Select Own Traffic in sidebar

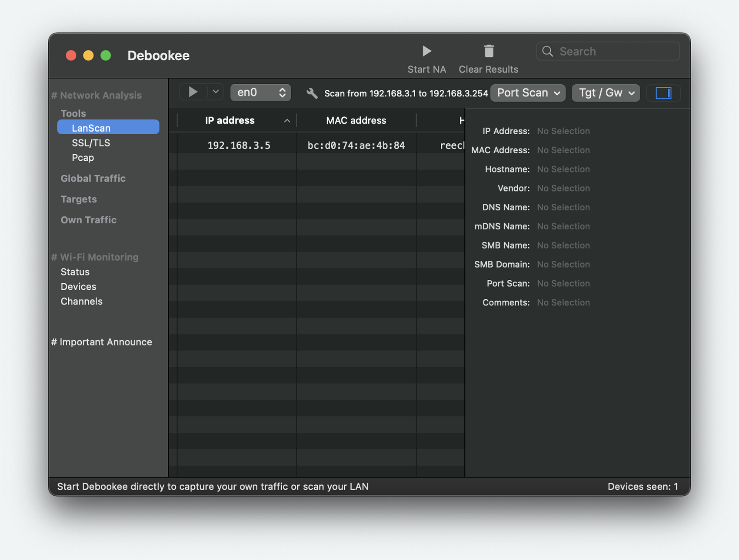89,220
